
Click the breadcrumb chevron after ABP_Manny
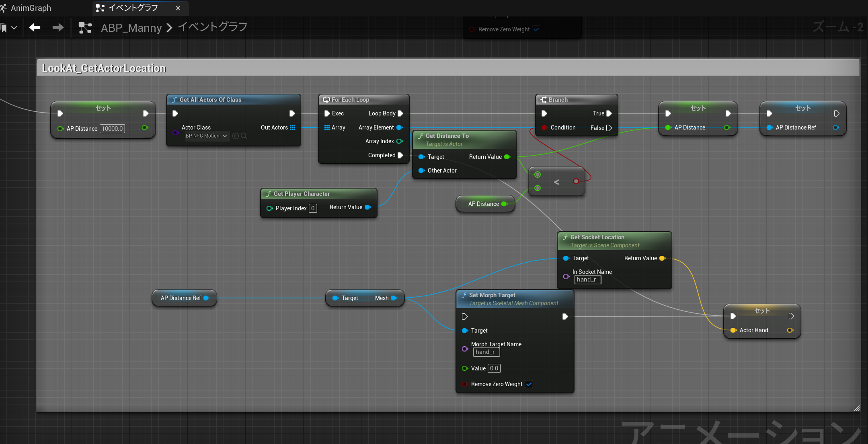pyautogui.click(x=169, y=28)
